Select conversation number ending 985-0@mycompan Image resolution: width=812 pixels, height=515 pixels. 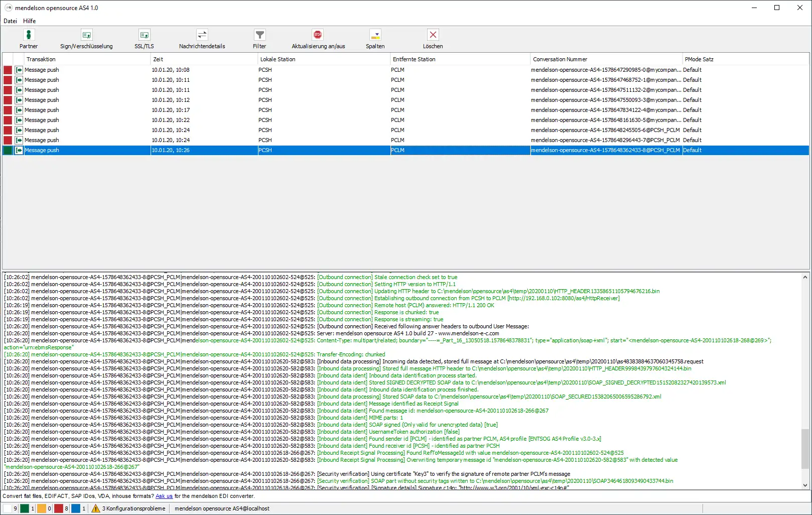click(606, 70)
